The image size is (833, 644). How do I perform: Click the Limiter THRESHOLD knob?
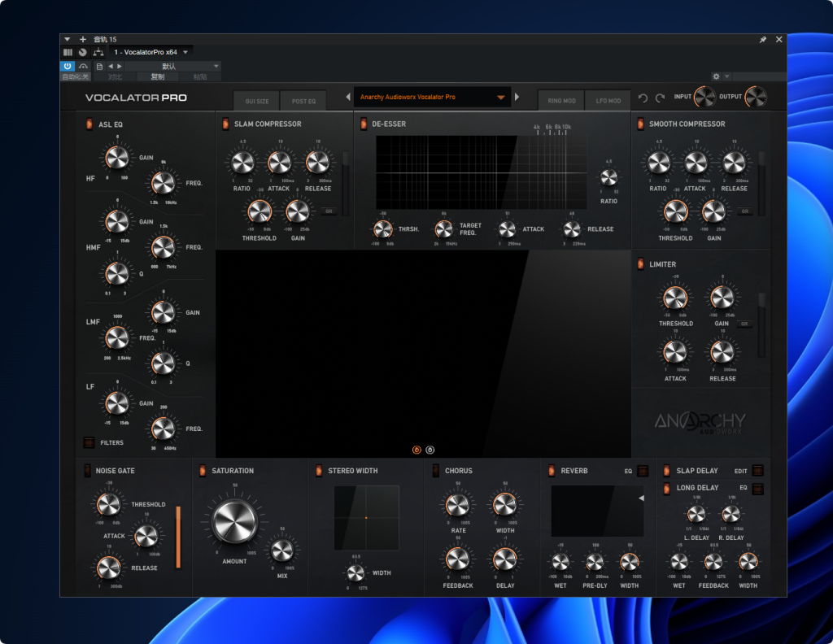coord(675,298)
